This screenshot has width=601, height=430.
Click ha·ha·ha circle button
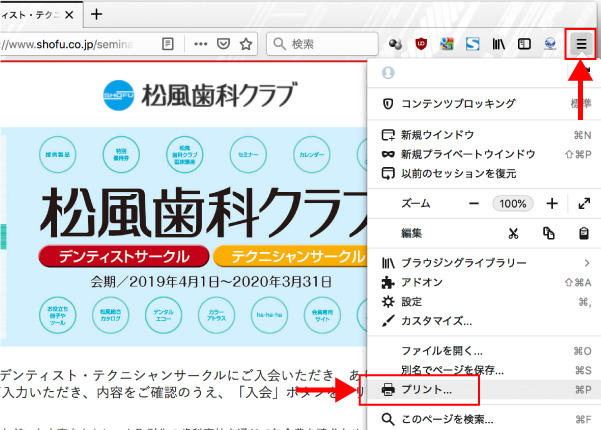pyautogui.click(x=269, y=315)
